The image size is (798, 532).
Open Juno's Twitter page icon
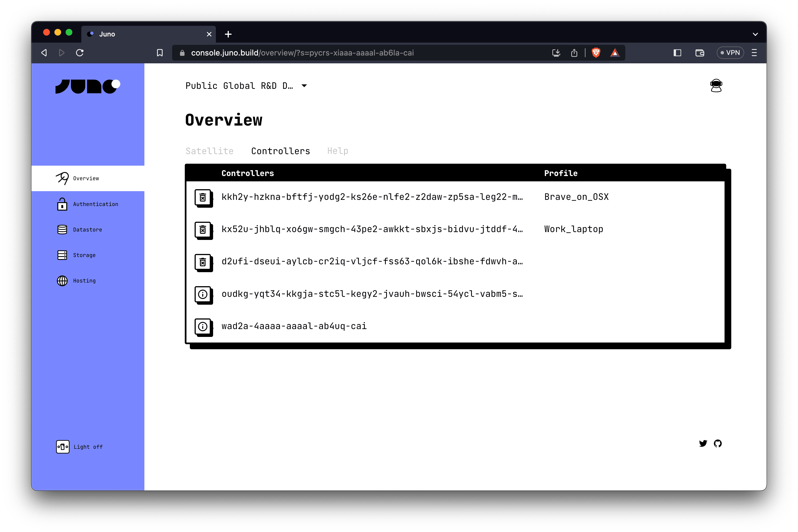point(703,443)
